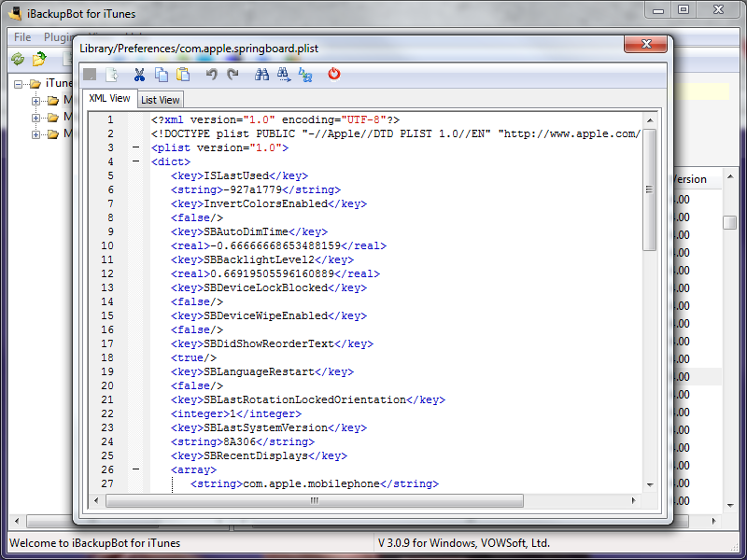Collapse the array fold marker at line 26
The image size is (747, 560).
pyautogui.click(x=136, y=469)
